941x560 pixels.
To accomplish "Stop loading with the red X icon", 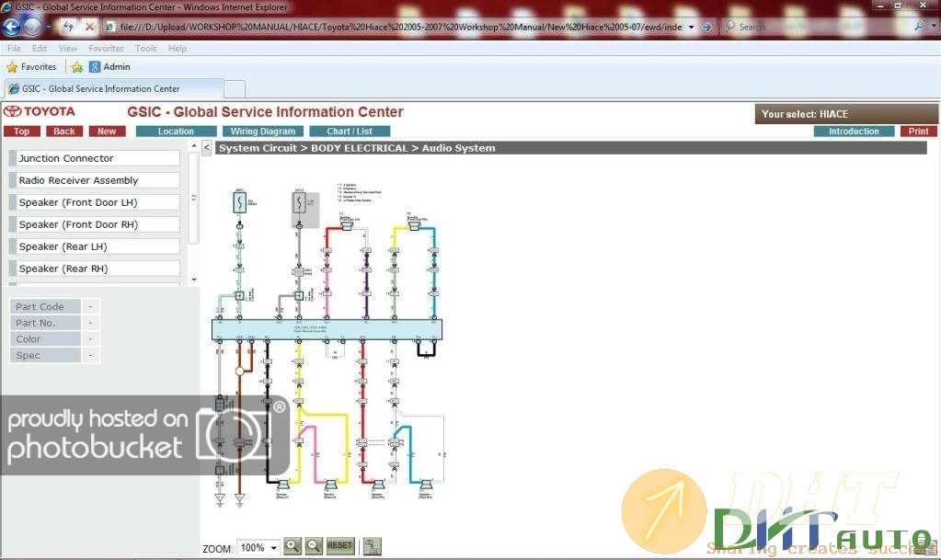I will tap(89, 27).
